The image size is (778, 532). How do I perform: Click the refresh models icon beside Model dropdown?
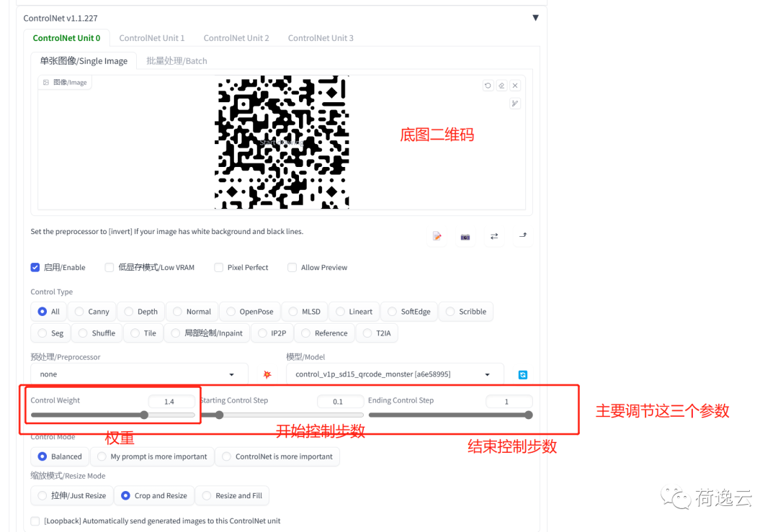[522, 374]
